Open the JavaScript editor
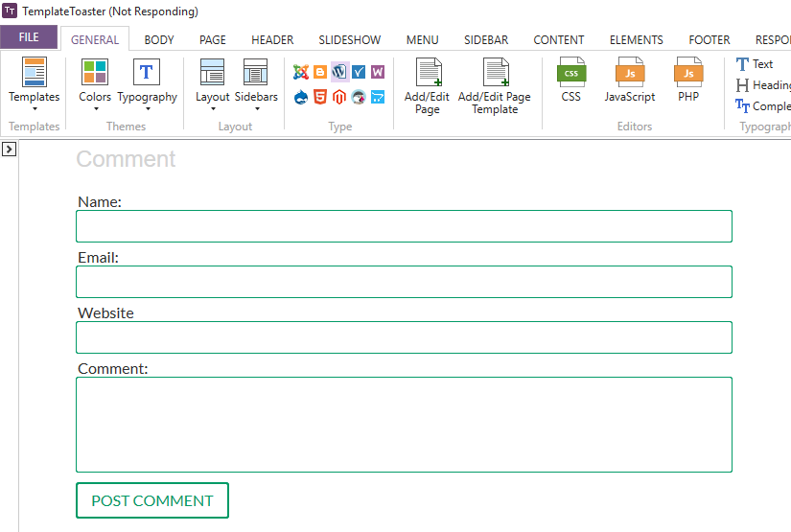791x532 pixels. [630, 81]
